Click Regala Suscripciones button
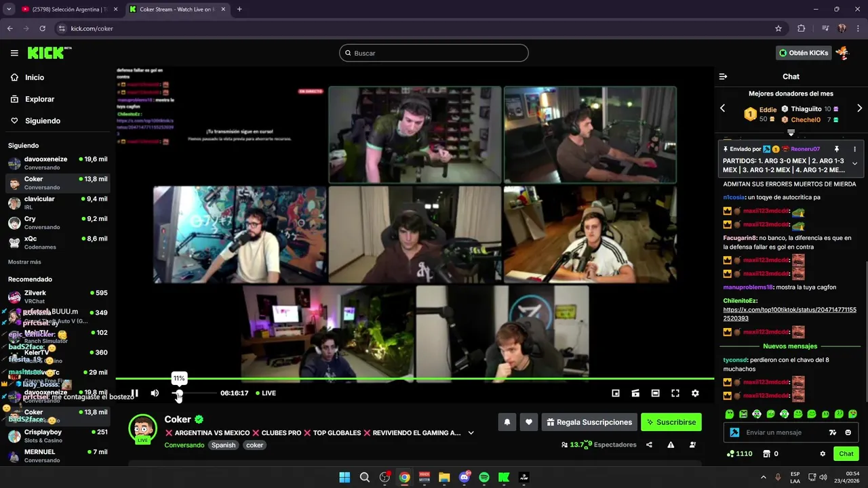The width and height of the screenshot is (868, 488). pos(589,422)
